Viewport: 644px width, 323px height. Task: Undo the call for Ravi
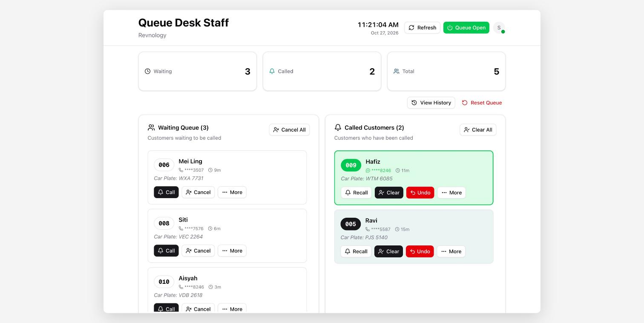[420, 251]
